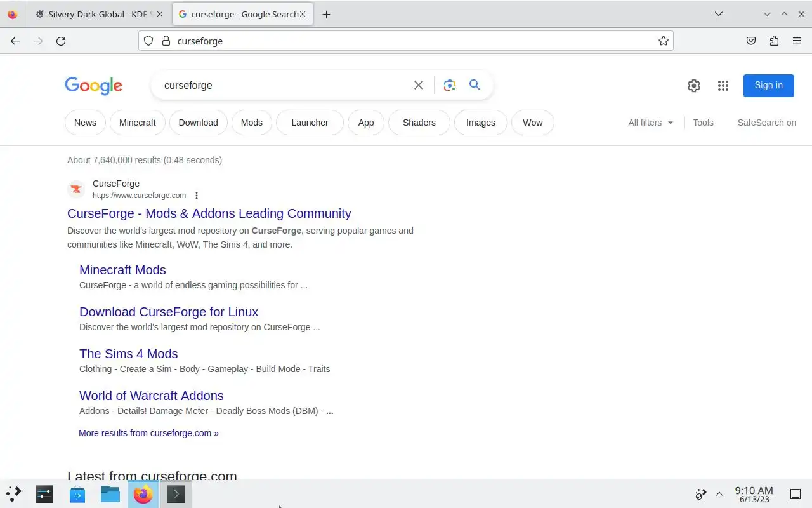Click the forward navigation arrow
812x508 pixels.
38,41
